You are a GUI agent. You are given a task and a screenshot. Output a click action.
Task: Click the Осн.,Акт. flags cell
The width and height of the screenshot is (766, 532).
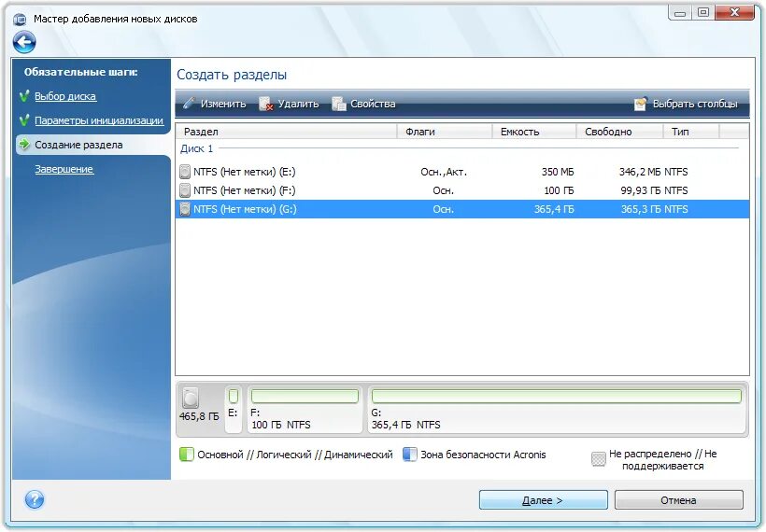pyautogui.click(x=444, y=172)
